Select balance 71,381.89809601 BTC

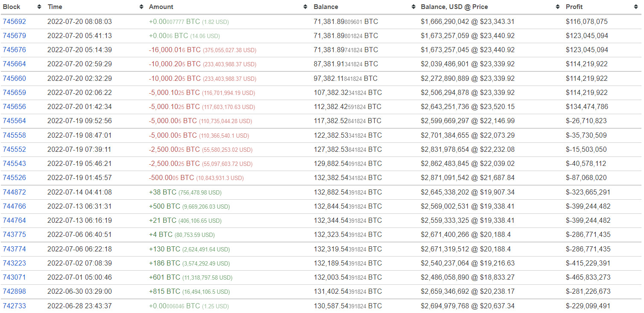click(346, 21)
